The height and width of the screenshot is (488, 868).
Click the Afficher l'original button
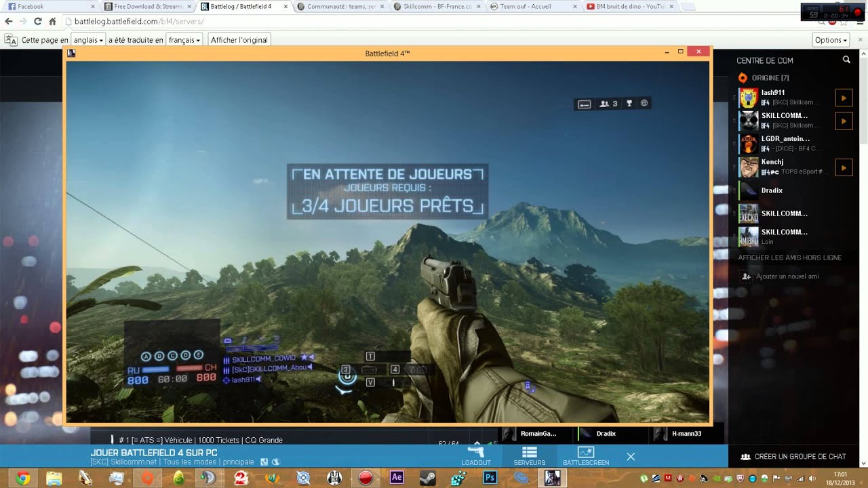239,40
